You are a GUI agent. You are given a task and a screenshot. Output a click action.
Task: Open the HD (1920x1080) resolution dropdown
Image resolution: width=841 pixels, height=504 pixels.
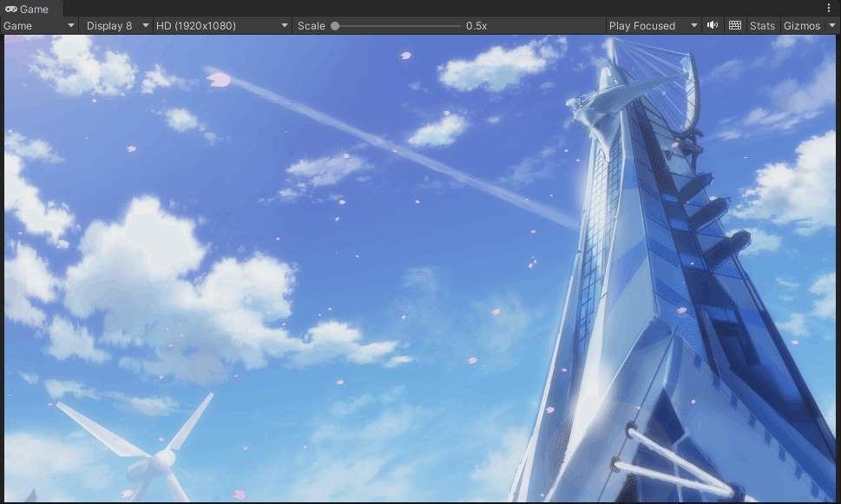point(221,26)
